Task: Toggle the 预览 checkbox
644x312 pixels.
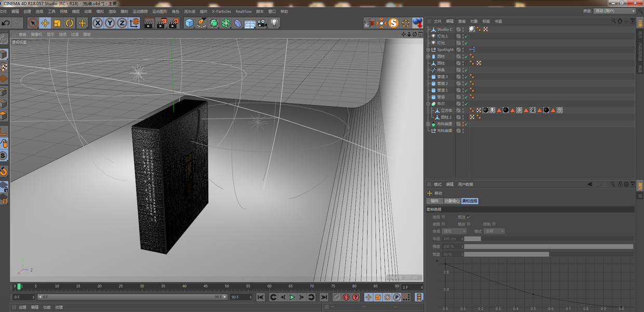Action: (469, 217)
